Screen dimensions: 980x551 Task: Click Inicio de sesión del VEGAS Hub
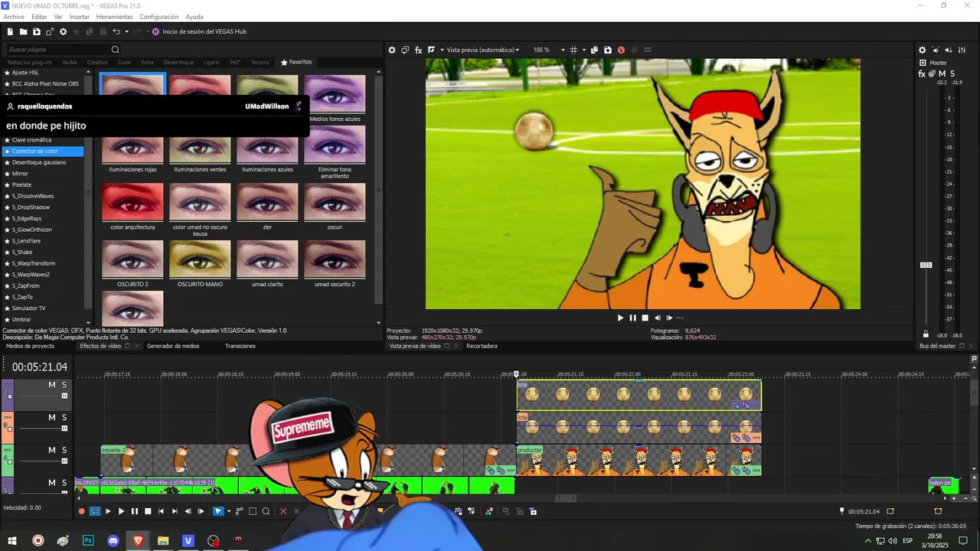pos(199,31)
